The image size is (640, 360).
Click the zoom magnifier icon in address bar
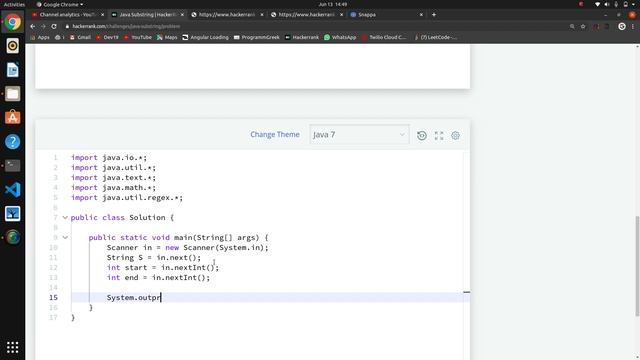[572, 26]
